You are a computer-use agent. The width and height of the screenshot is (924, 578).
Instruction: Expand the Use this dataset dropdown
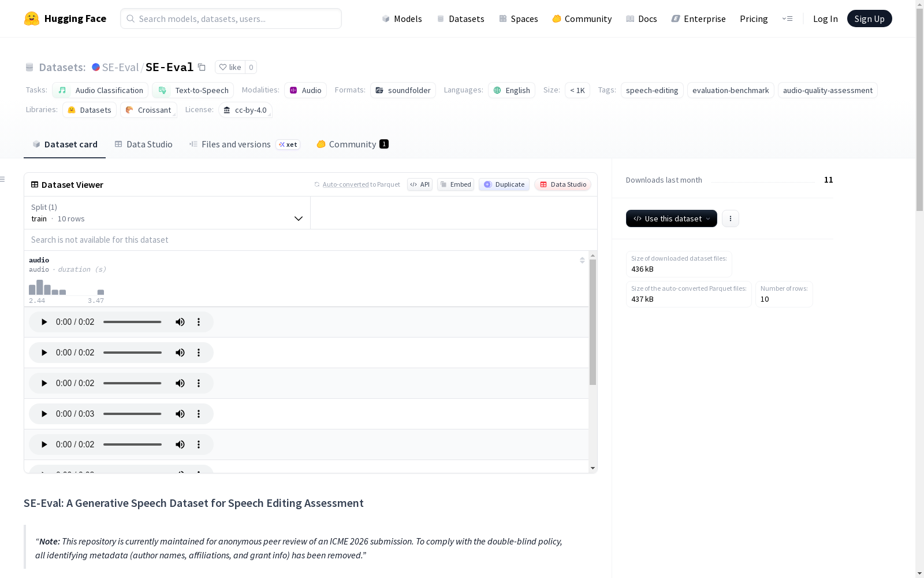coord(672,218)
